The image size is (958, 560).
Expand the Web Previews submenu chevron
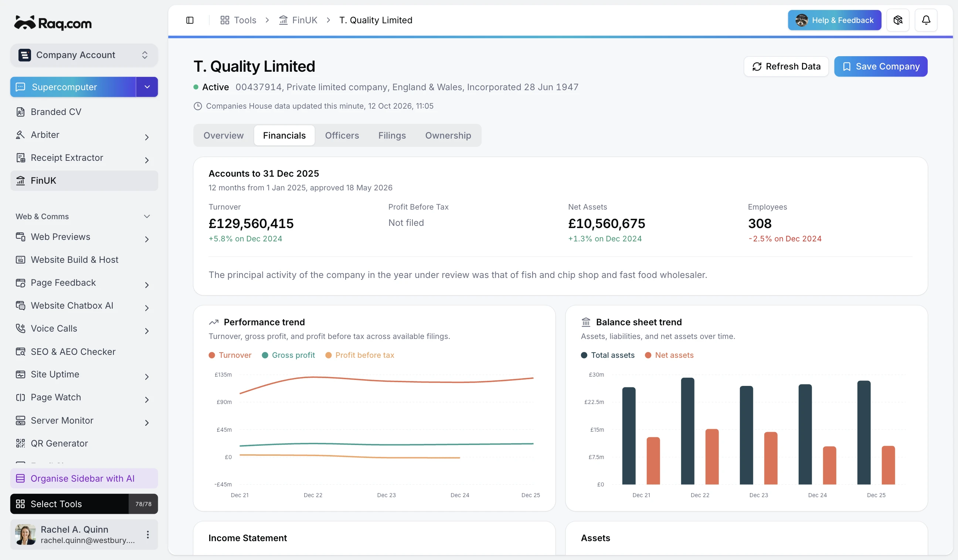(x=147, y=240)
